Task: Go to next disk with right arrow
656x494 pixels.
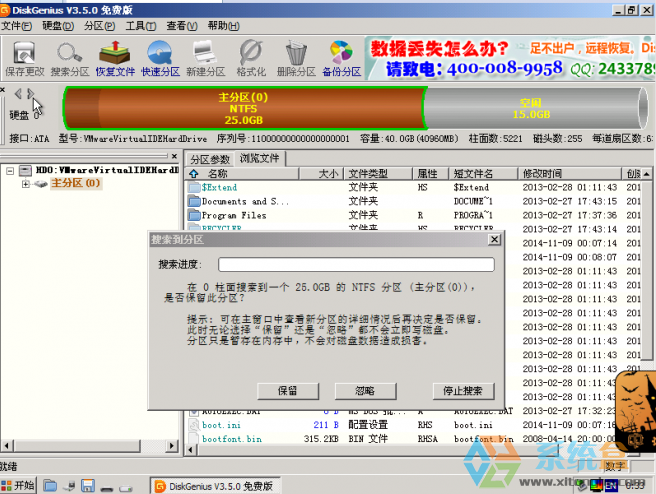Action: click(31, 94)
